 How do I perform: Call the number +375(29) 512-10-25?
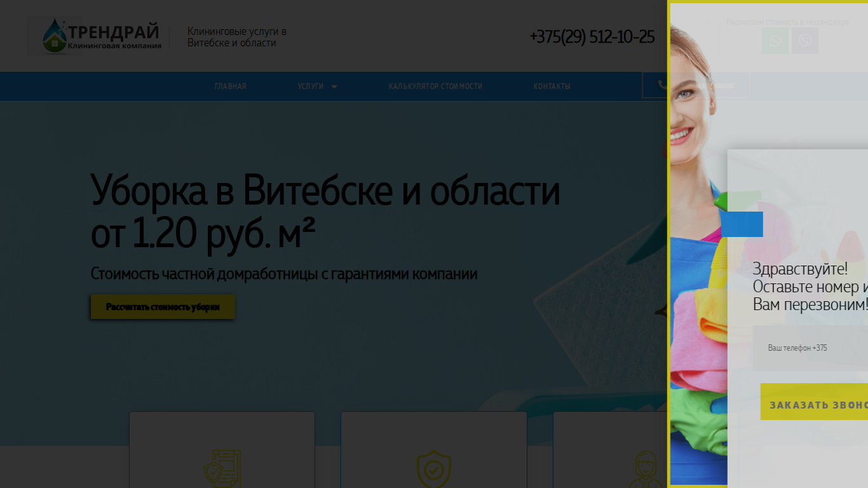pos(592,37)
